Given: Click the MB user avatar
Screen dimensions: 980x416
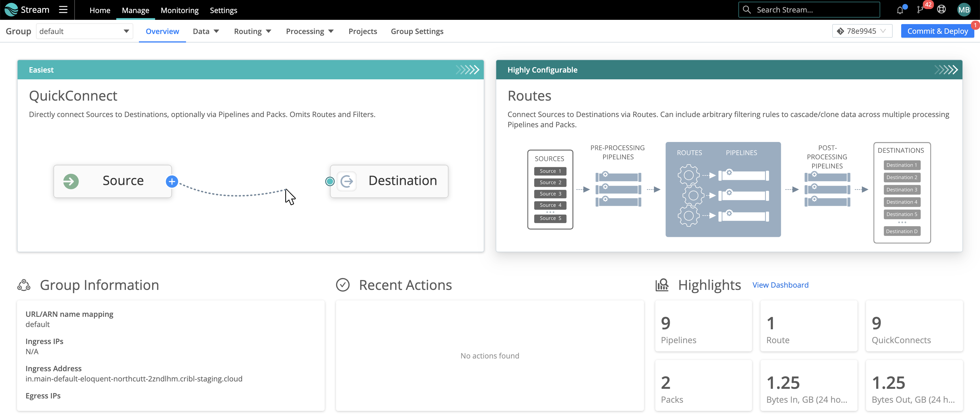Looking at the screenshot, I should [964, 10].
